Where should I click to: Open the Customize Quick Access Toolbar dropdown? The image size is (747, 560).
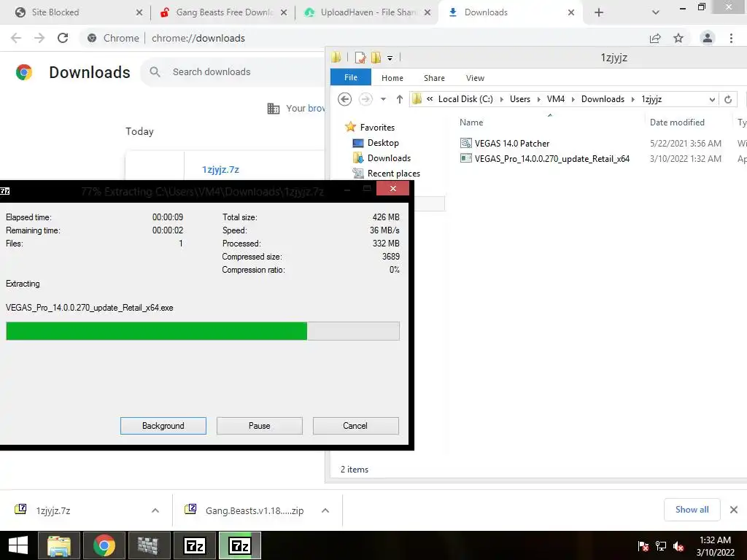[x=390, y=58]
